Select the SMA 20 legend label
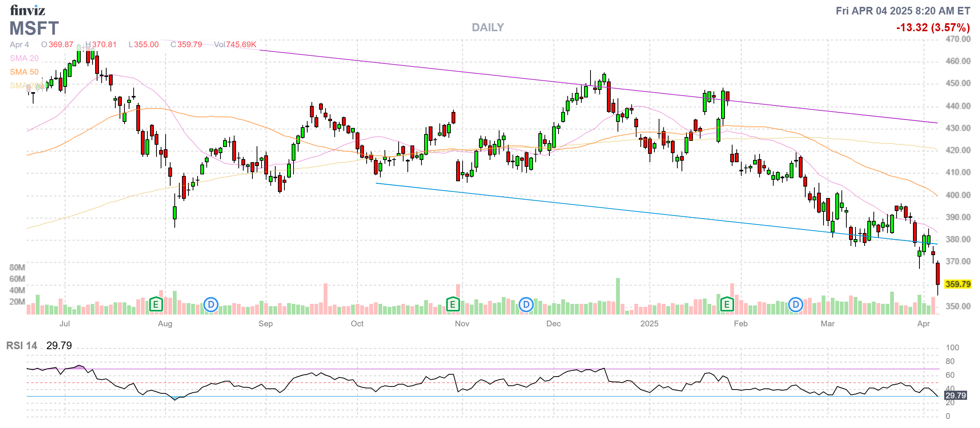The height and width of the screenshot is (428, 980). [24, 58]
